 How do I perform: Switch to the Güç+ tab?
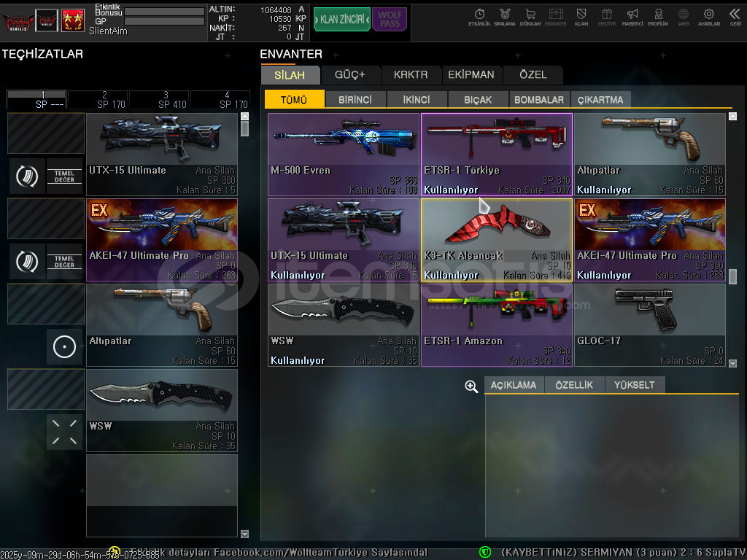coord(350,75)
